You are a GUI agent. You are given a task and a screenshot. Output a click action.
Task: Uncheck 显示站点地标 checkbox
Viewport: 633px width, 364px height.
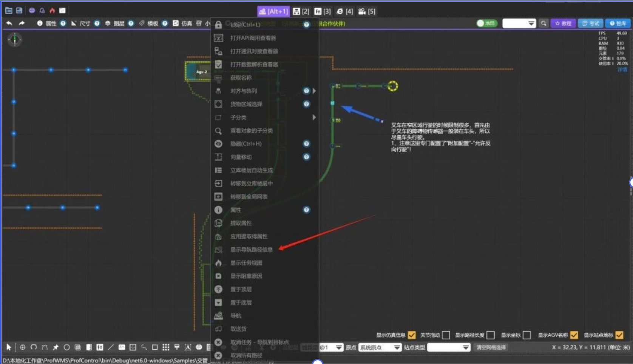pyautogui.click(x=619, y=335)
